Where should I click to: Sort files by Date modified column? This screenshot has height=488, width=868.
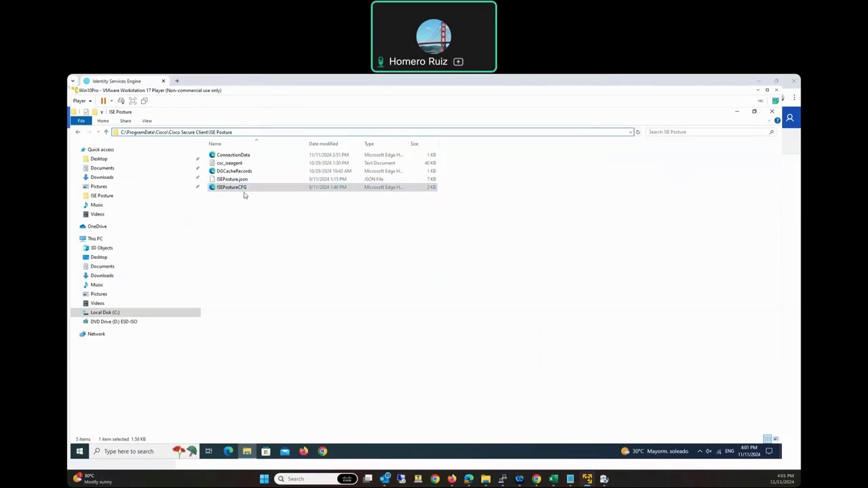click(x=323, y=144)
